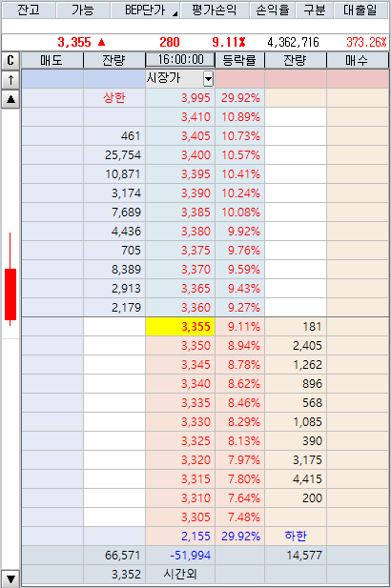Sort by BEP단가 column header
Viewport: 391px width, 588px height.
click(145, 10)
